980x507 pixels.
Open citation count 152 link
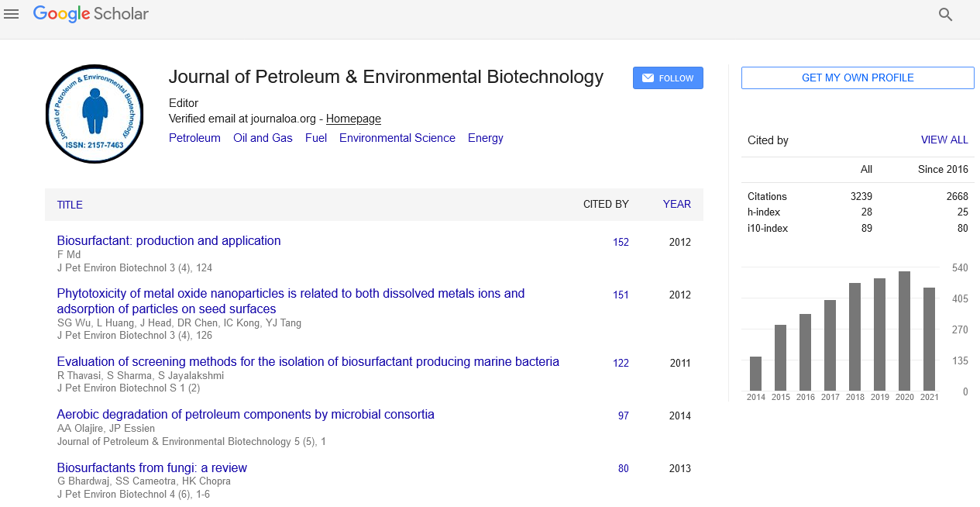click(x=621, y=242)
